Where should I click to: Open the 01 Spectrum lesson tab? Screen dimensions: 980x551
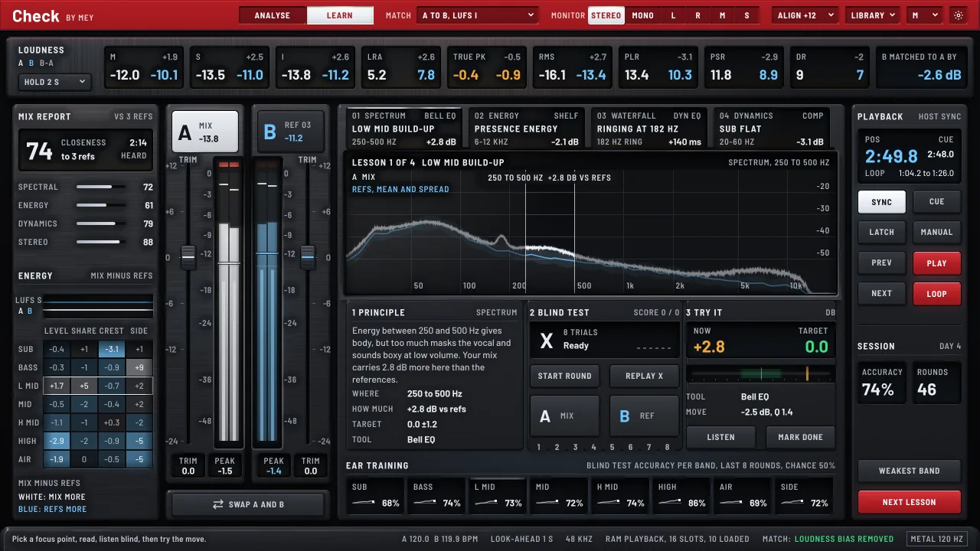(x=403, y=129)
